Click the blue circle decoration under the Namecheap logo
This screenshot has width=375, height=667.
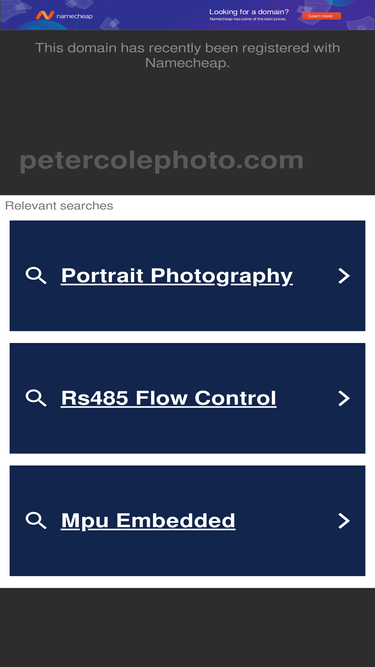[x=43, y=26]
